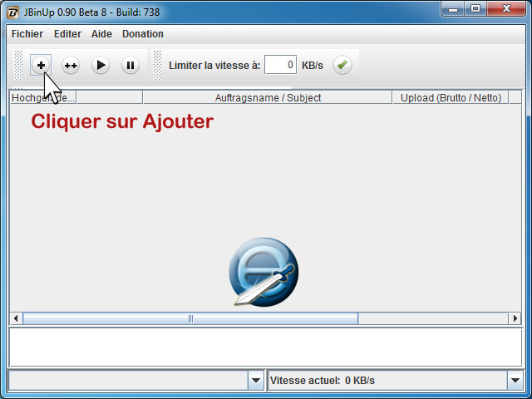Click the horizontal scrollbar right arrow
This screenshot has height=399, width=532.
[515, 318]
